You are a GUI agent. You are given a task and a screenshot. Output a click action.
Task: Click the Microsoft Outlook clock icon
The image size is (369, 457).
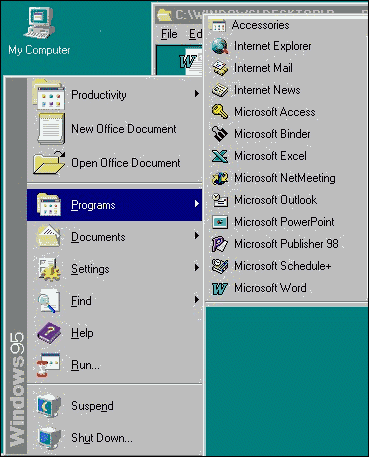[220, 200]
